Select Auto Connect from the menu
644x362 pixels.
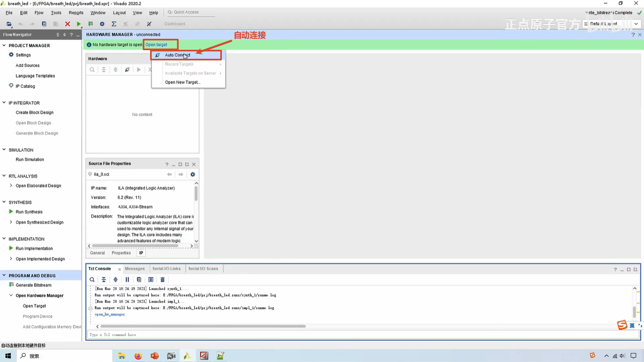pos(188,55)
